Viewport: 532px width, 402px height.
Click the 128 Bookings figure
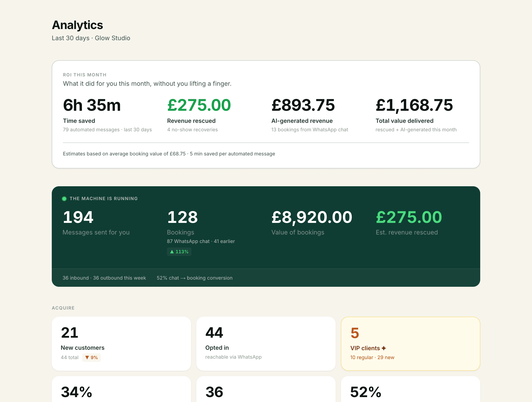pyautogui.click(x=183, y=217)
